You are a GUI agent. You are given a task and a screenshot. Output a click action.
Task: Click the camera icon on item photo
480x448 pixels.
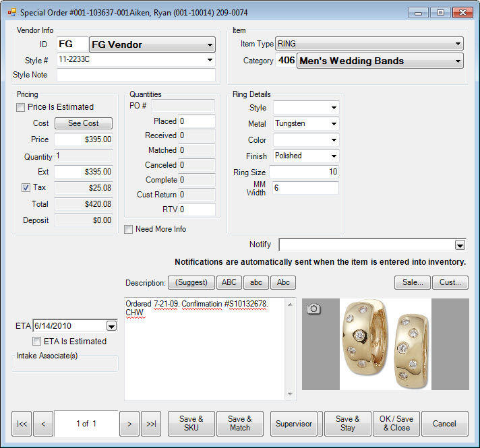tap(314, 309)
